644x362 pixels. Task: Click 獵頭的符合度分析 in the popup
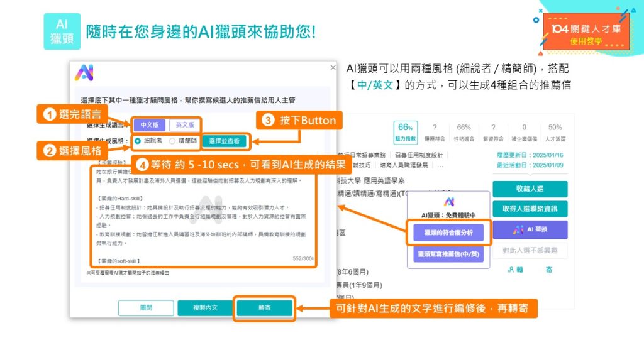coord(448,233)
